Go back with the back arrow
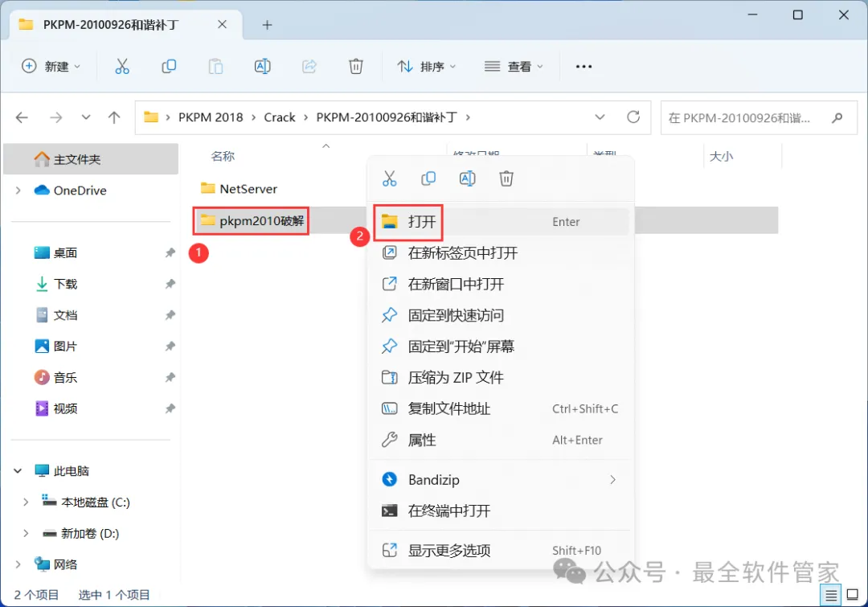This screenshot has height=607, width=868. click(x=23, y=117)
